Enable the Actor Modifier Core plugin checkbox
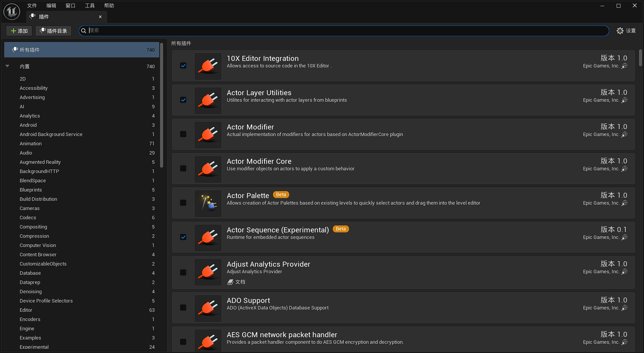The width and height of the screenshot is (644, 353). coord(183,168)
